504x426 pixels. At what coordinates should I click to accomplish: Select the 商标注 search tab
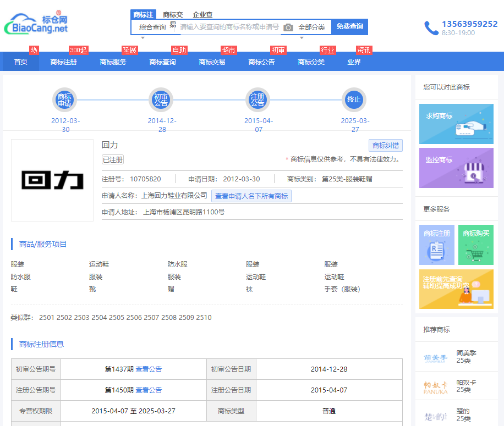(x=144, y=14)
